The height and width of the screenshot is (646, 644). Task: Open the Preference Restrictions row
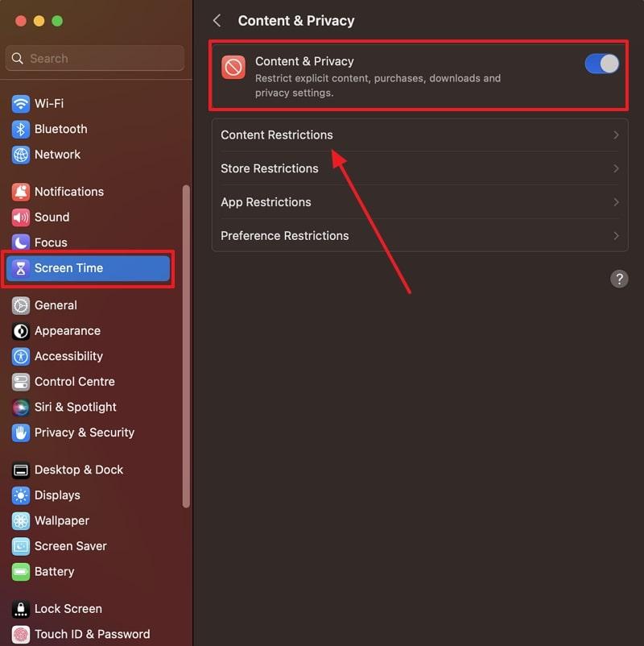(x=419, y=236)
